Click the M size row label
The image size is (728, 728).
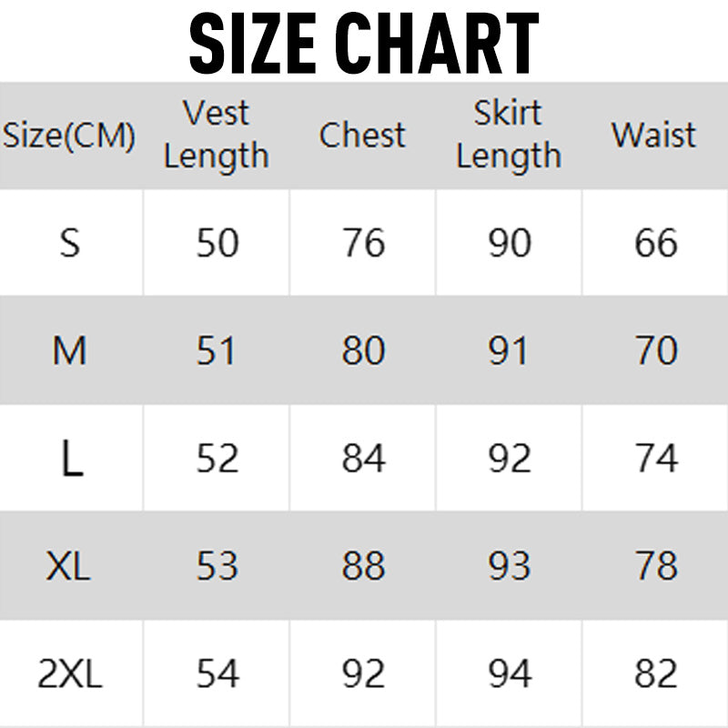pyautogui.click(x=70, y=351)
